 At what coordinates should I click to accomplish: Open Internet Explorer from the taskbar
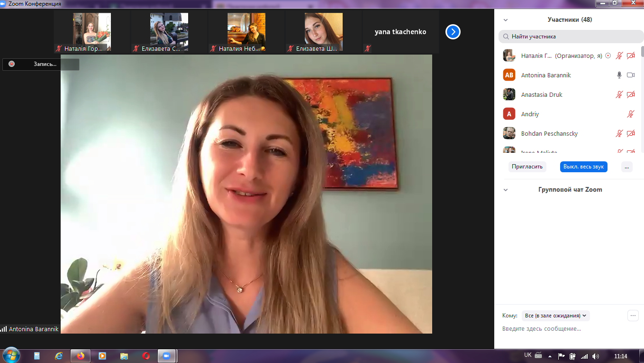tap(59, 355)
